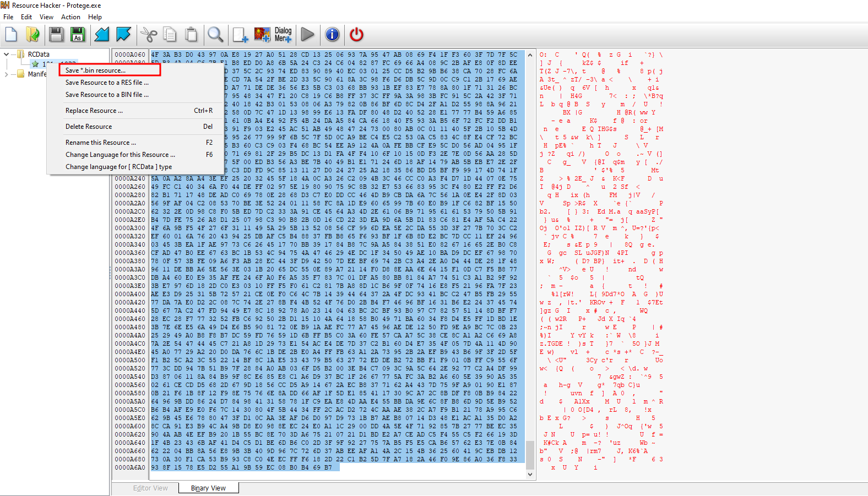Screen dimensions: 868x496
Task: Select Delete Resource from context menu
Action: (135, 127)
